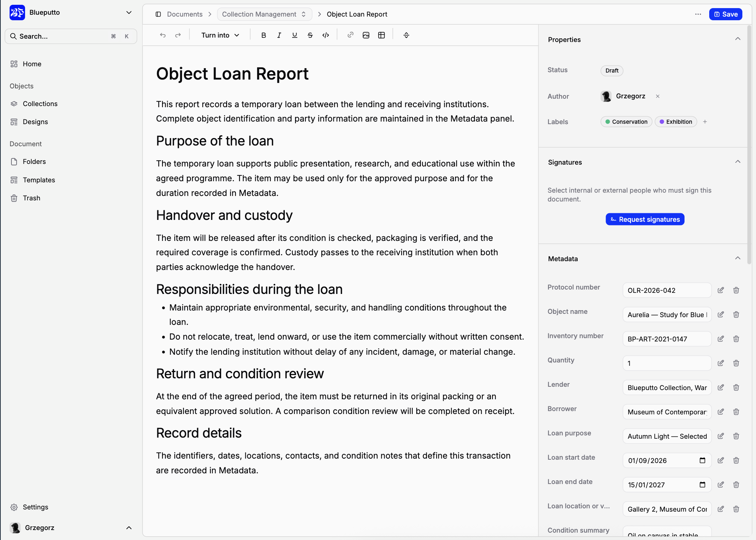Focus the Search field
This screenshot has height=540, width=756.
pos(71,36)
